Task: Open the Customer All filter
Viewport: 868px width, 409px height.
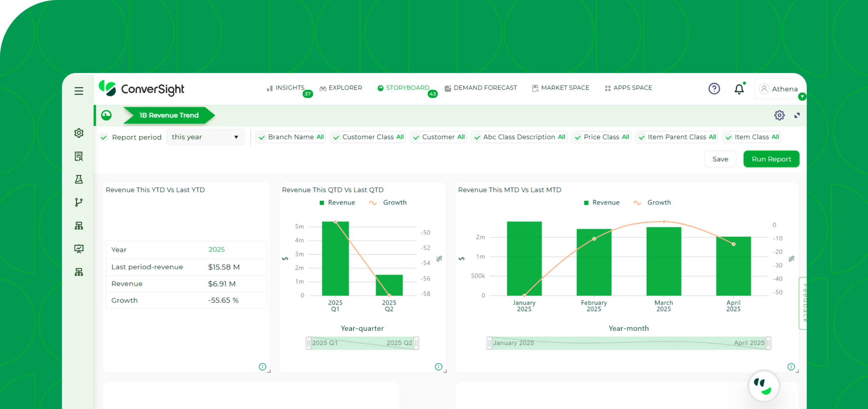Action: 439,137
